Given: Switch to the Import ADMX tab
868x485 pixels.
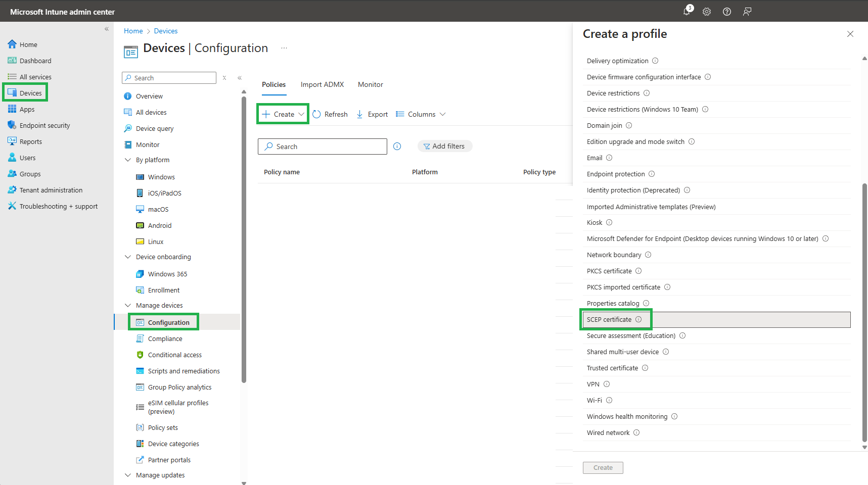Looking at the screenshot, I should tap(322, 84).
